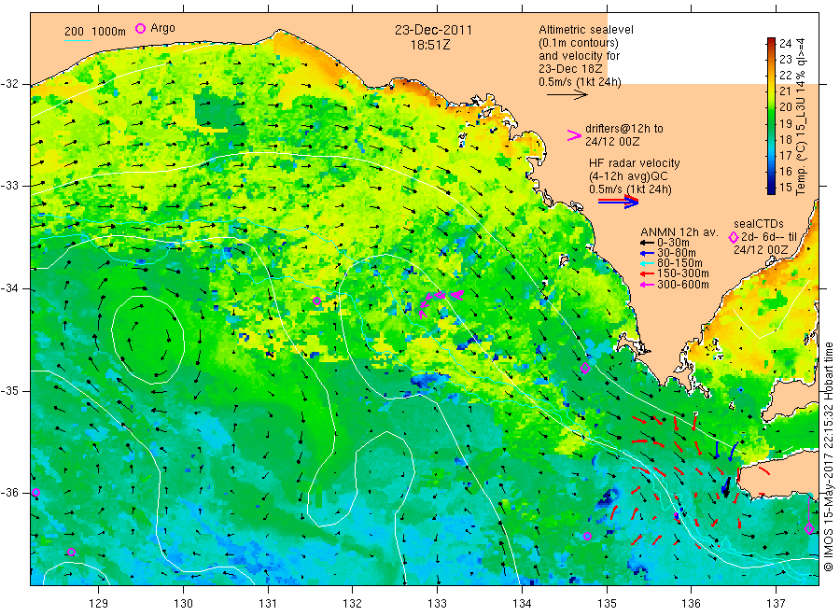Click sealCTD diamond marker near 134.7E 34.8S
The width and height of the screenshot is (840, 616).
585,368
